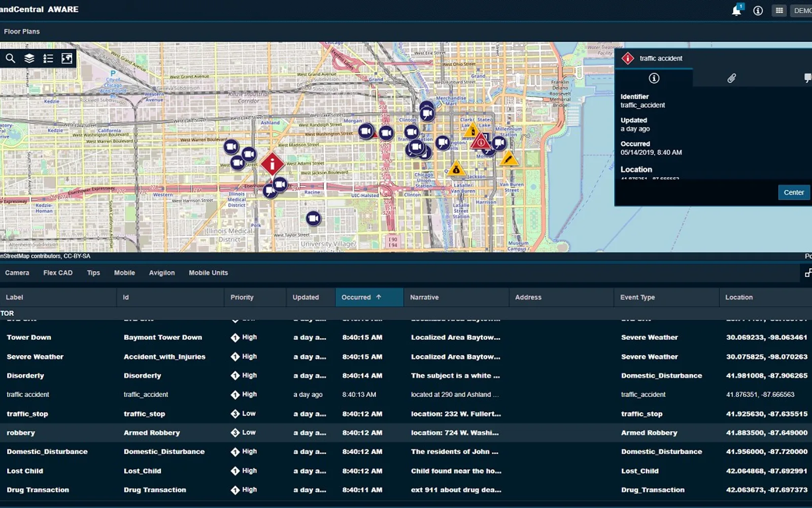Select the Tower Down row label
This screenshot has height=508, width=812.
[x=29, y=337]
